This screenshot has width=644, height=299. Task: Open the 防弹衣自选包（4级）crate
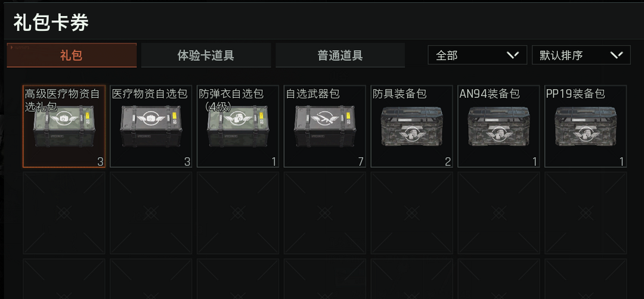(238, 126)
